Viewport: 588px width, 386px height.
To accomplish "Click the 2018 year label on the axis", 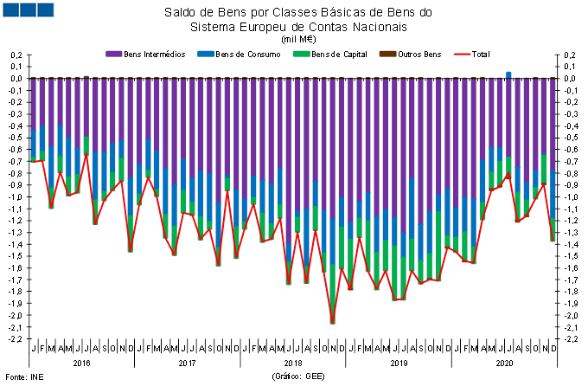I will (293, 363).
